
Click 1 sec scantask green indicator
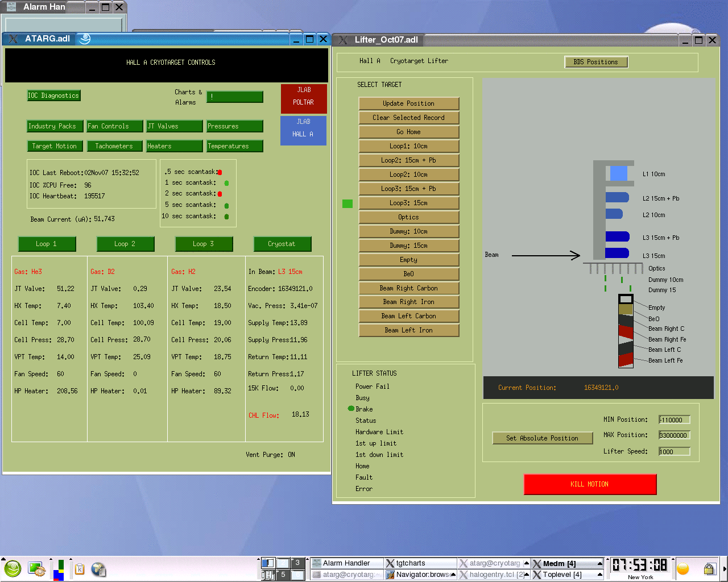pyautogui.click(x=226, y=183)
